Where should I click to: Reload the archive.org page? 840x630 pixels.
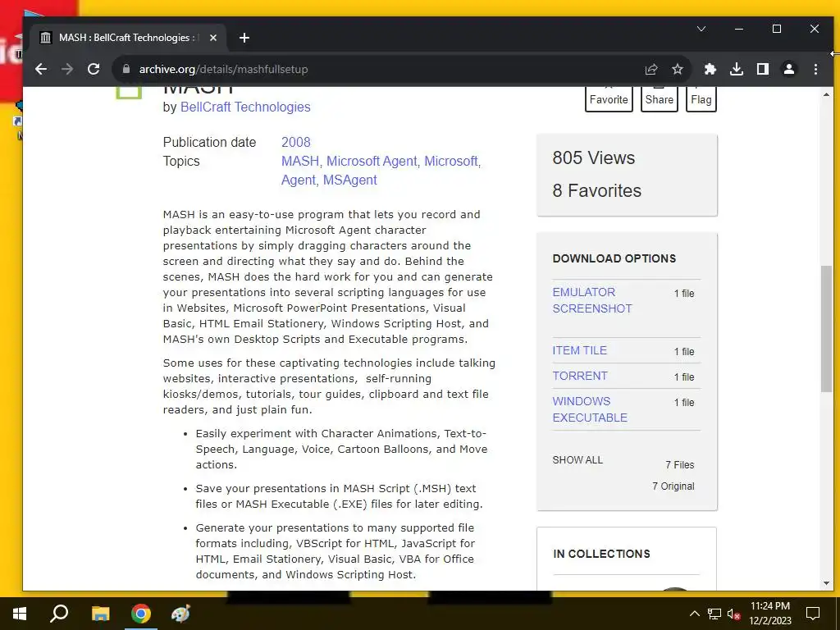(x=94, y=69)
